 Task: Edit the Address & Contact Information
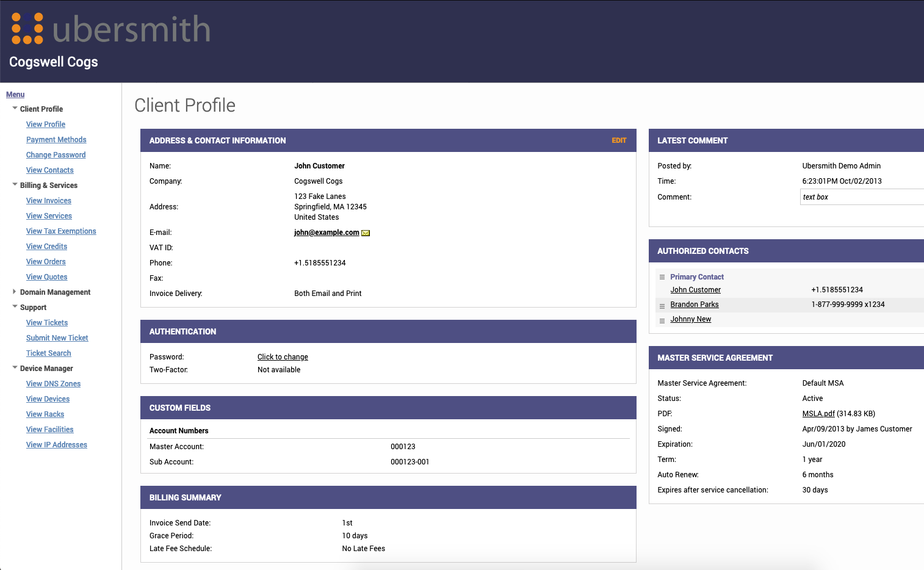tap(619, 140)
